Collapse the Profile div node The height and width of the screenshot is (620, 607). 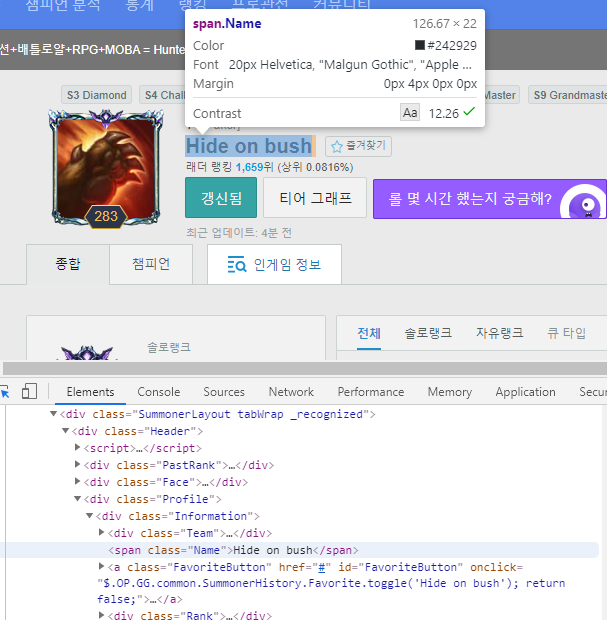(78, 499)
